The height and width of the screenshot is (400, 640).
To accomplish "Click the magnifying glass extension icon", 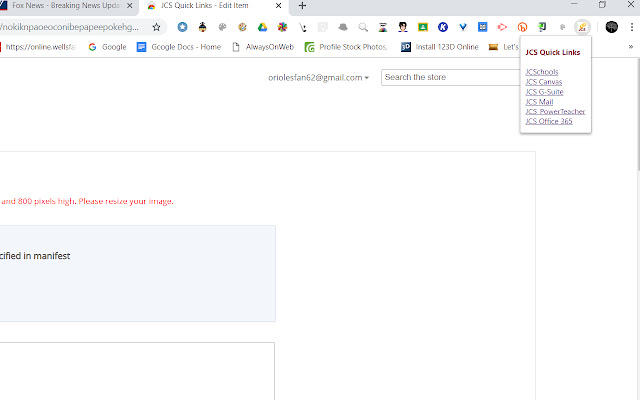I will pyautogui.click(x=363, y=27).
